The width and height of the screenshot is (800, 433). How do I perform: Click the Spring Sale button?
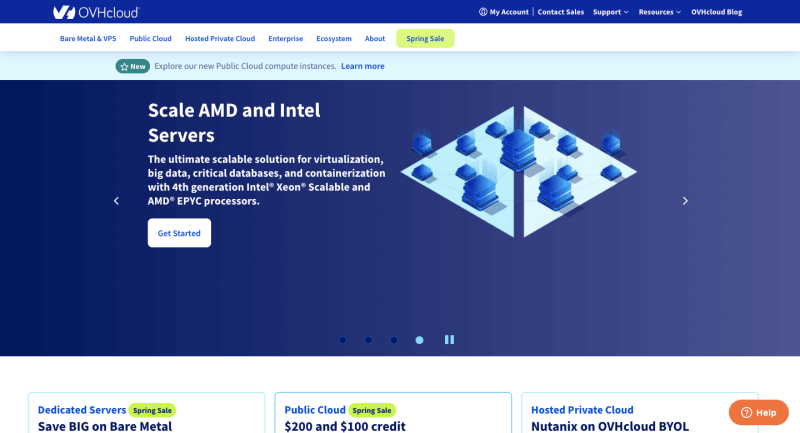coord(425,38)
